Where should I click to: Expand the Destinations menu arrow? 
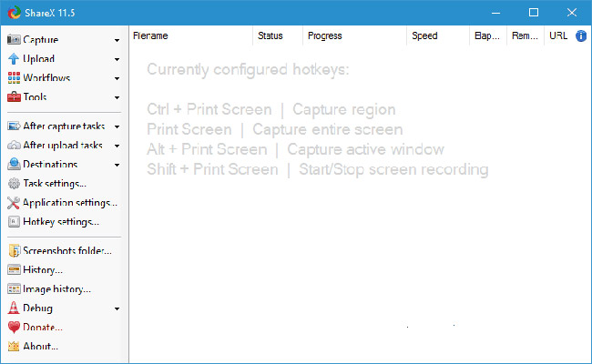tap(117, 165)
